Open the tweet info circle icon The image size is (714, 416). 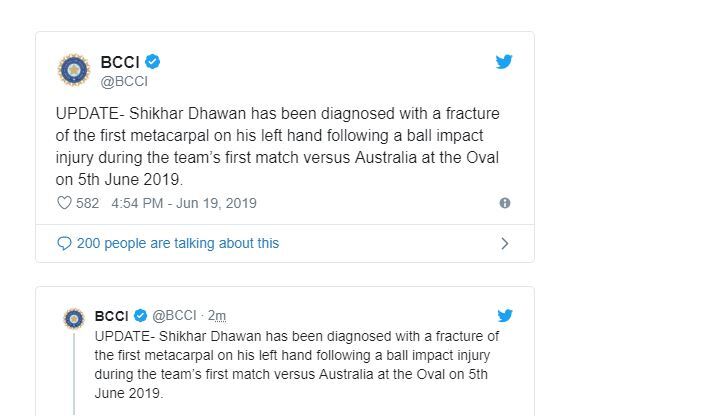point(505,203)
